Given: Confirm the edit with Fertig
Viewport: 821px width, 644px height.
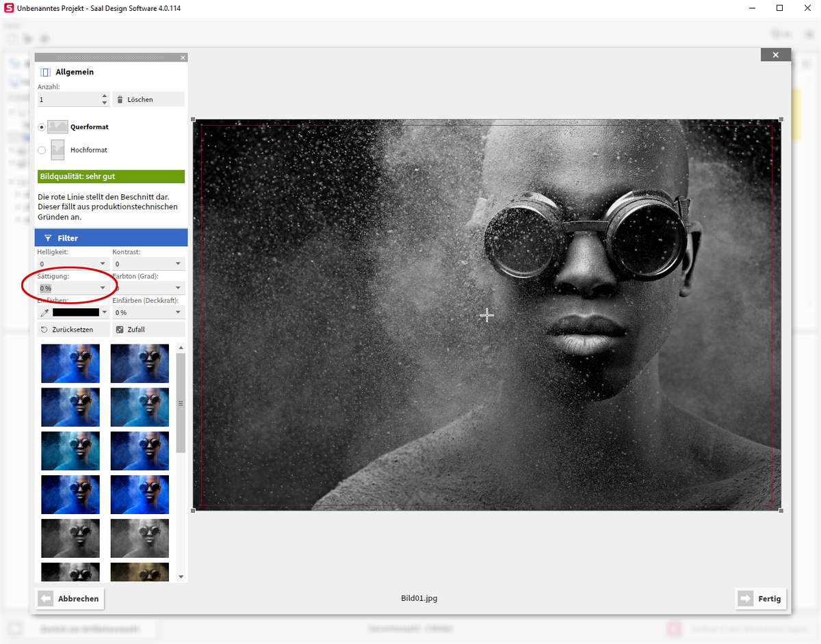Looking at the screenshot, I should click(x=761, y=598).
